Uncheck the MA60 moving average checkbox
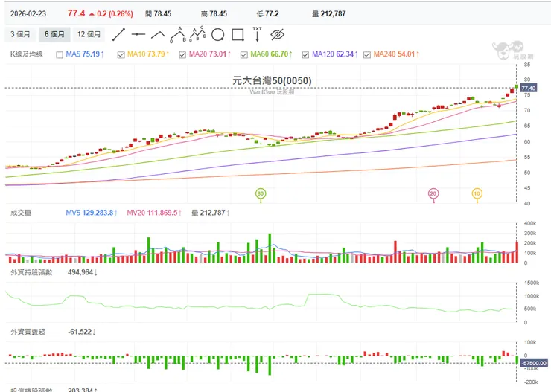Screen dimensions: 551x392 tap(244, 55)
